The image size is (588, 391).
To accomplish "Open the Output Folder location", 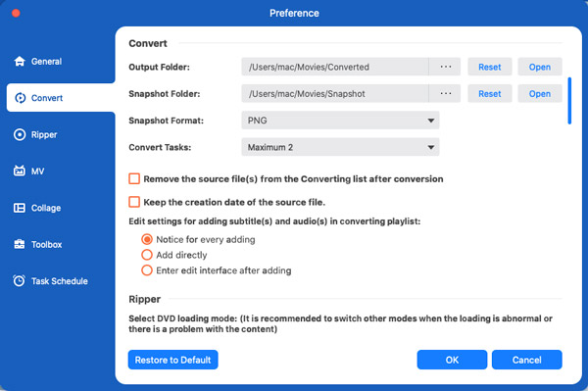I will [540, 67].
